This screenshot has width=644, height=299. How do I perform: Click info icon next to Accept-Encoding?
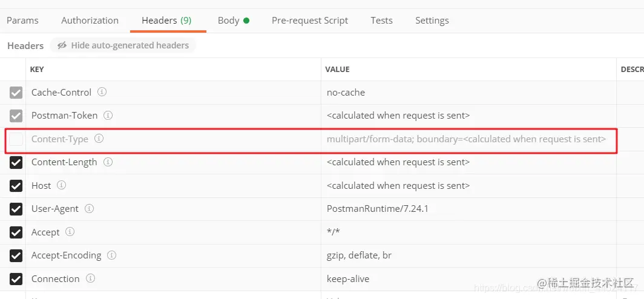112,255
